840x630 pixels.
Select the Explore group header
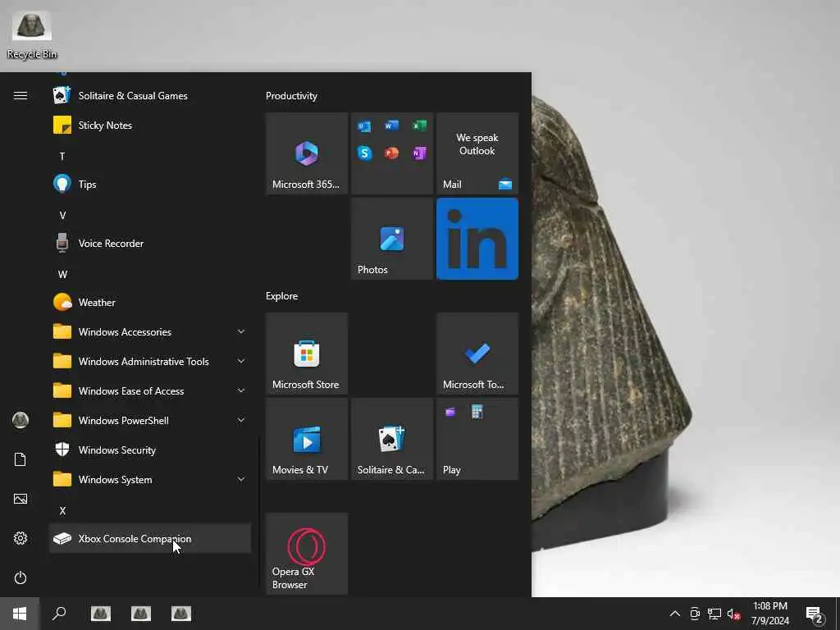(x=282, y=295)
